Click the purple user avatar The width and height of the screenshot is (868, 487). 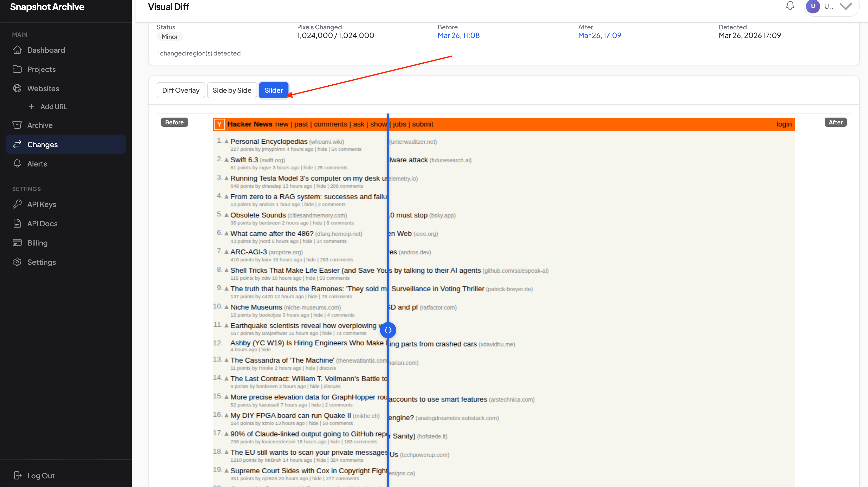coord(813,6)
